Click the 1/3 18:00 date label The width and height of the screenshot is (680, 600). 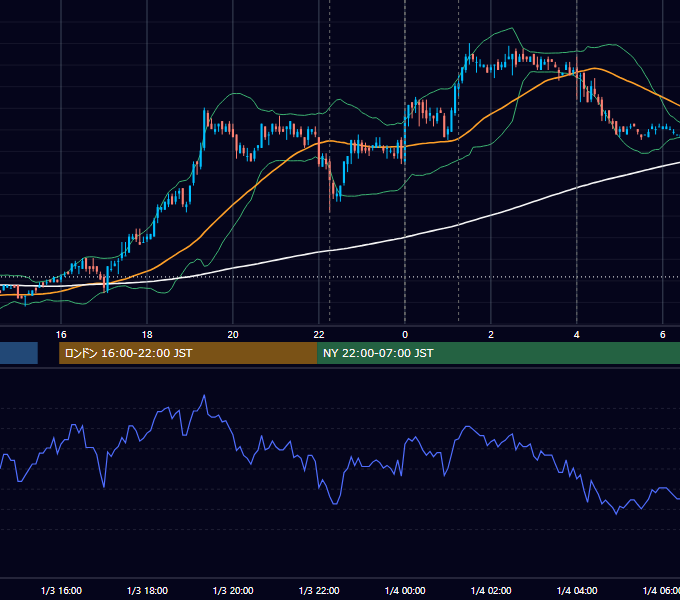[147, 590]
